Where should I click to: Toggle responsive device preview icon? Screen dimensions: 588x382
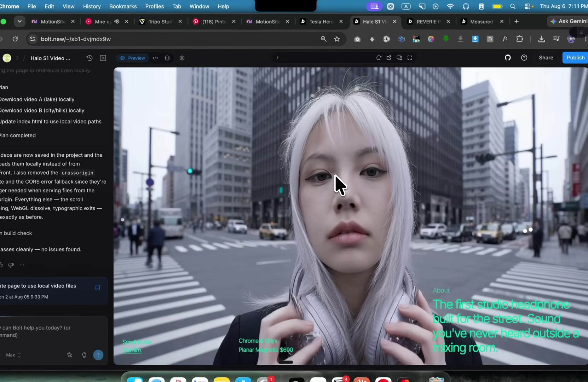click(399, 58)
